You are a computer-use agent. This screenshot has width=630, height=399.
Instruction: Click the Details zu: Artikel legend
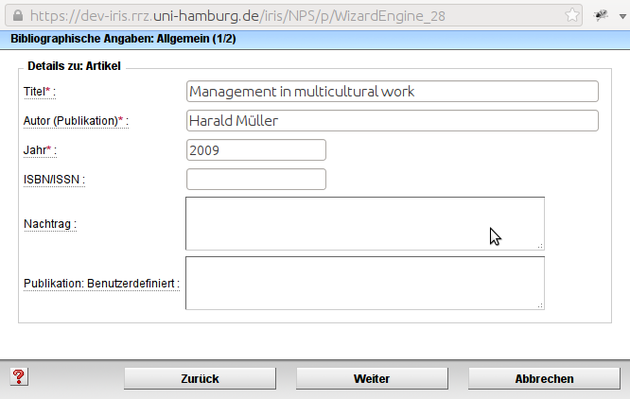(x=74, y=66)
